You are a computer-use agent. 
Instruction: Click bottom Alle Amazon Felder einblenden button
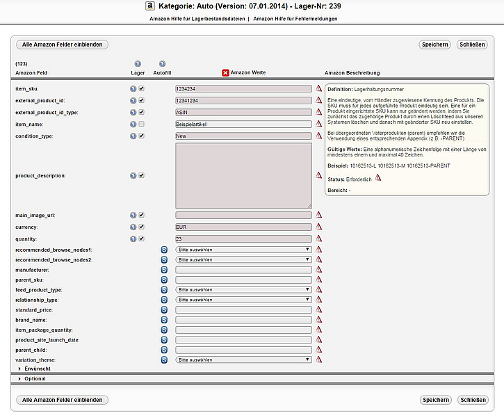(62, 400)
